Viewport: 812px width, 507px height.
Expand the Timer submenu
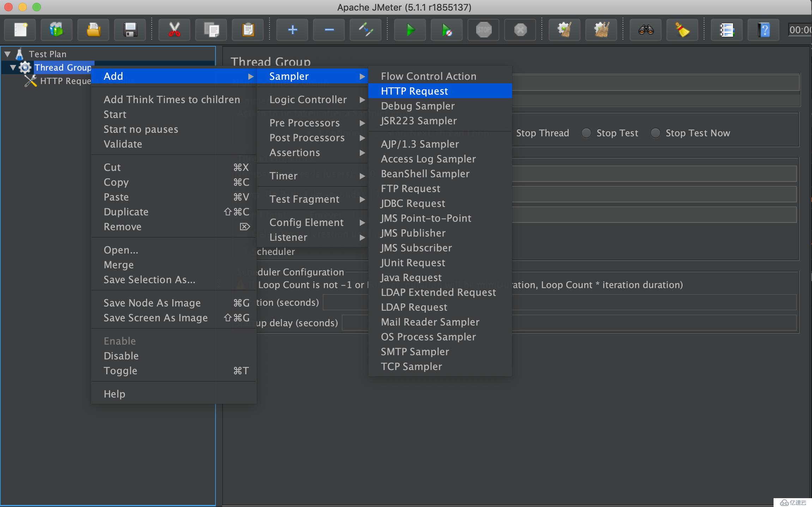point(313,176)
